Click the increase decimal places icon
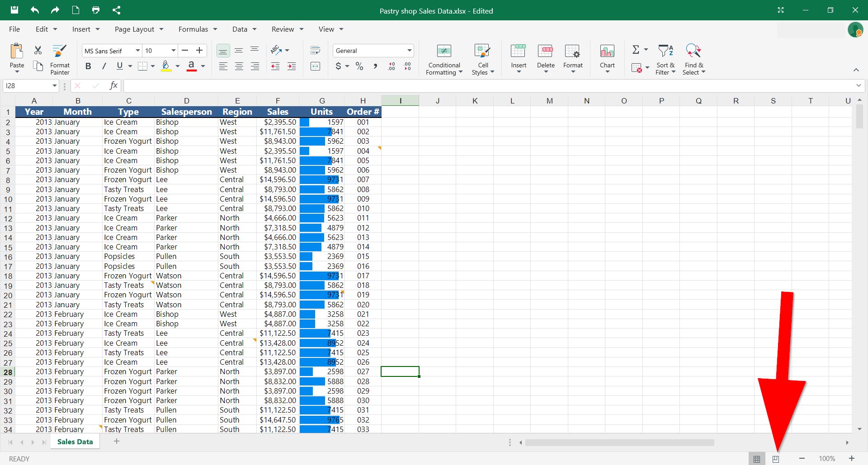The height and width of the screenshot is (465, 868). (x=391, y=66)
